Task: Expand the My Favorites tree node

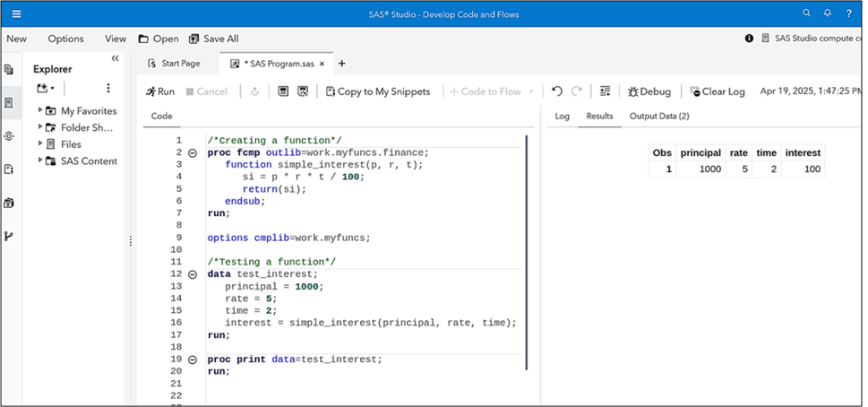Action: pos(40,110)
